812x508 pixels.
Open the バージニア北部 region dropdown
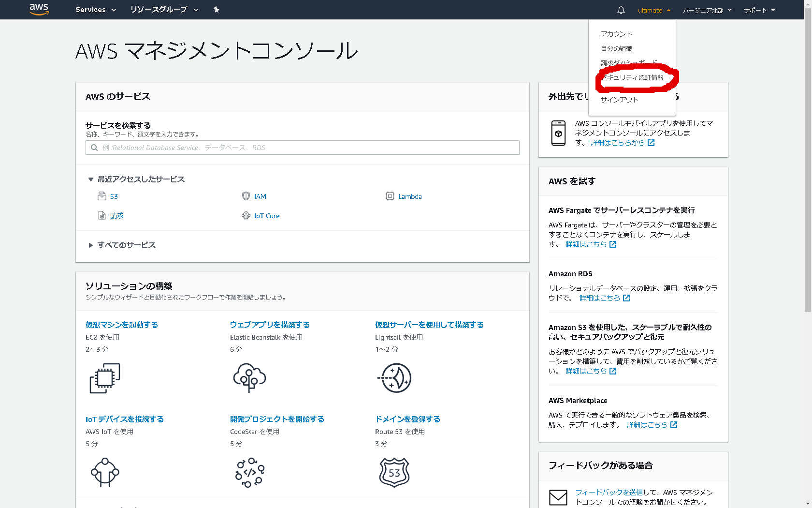707,10
